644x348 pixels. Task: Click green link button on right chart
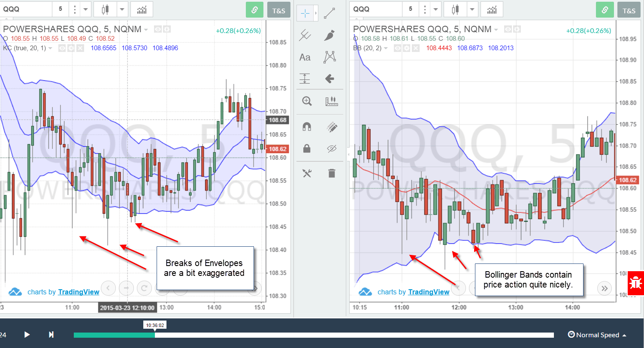[x=605, y=9]
